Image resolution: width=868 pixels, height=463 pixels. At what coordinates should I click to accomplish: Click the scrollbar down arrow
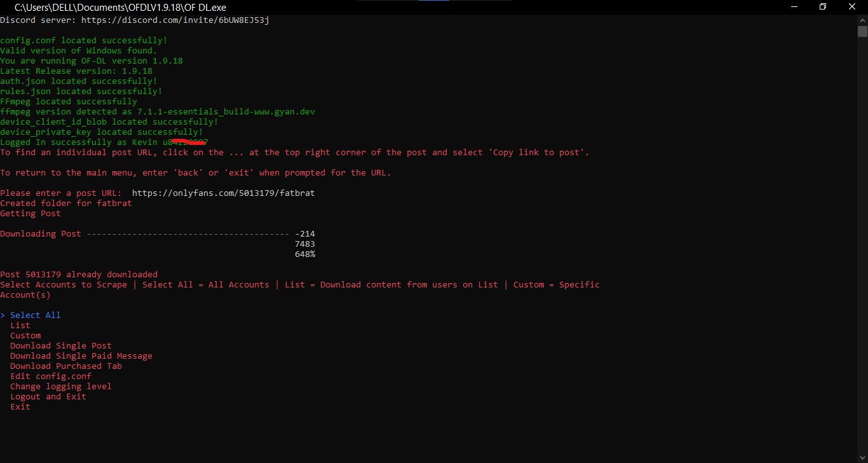(x=862, y=458)
